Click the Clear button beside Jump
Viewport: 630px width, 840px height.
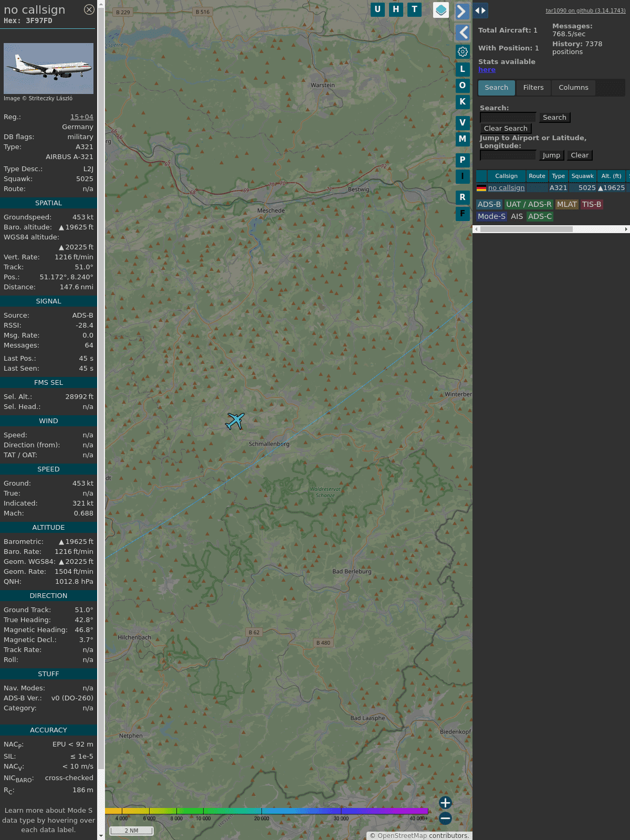(x=580, y=155)
